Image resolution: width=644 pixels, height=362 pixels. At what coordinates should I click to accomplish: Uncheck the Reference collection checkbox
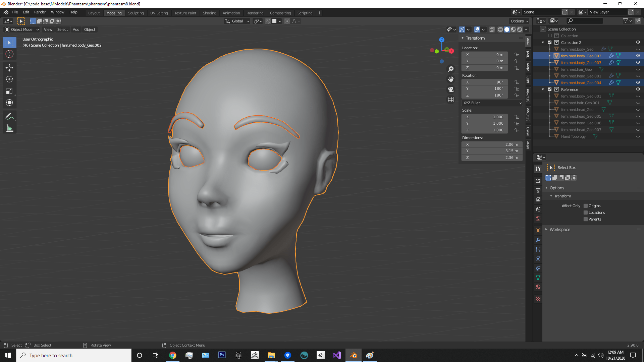(550, 89)
